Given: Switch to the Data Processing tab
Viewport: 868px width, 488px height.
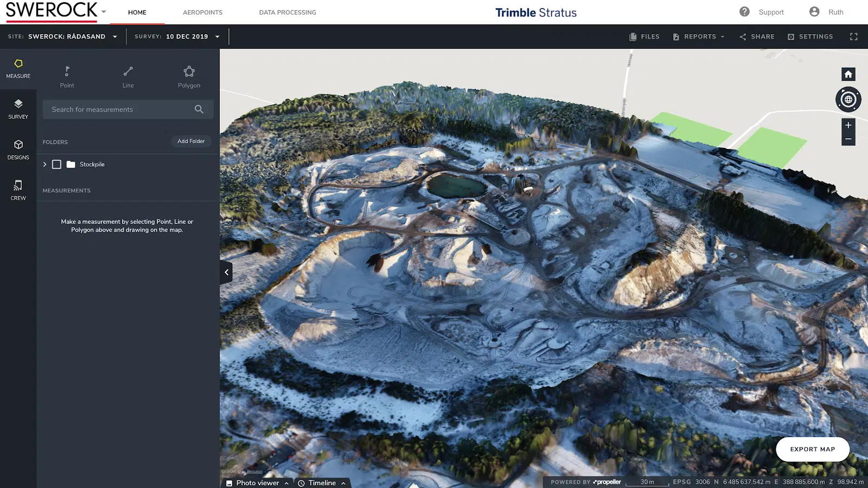Looking at the screenshot, I should pyautogui.click(x=288, y=12).
